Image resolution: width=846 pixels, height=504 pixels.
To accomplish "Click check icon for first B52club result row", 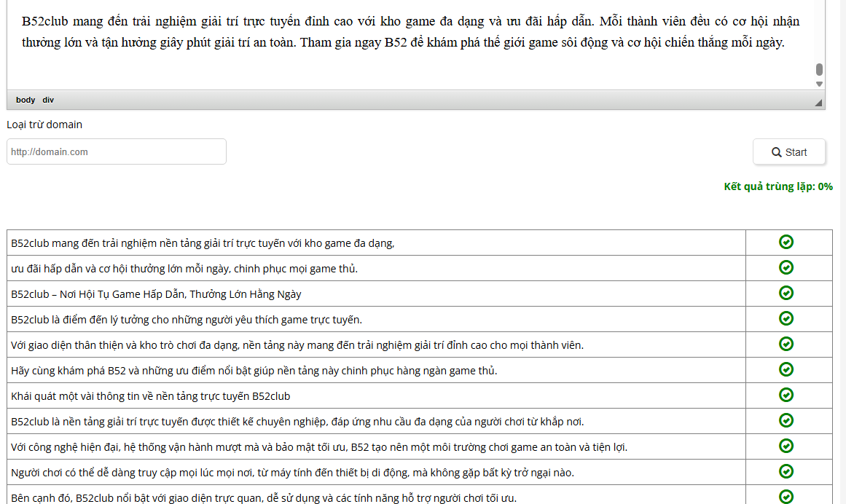I will (x=786, y=243).
